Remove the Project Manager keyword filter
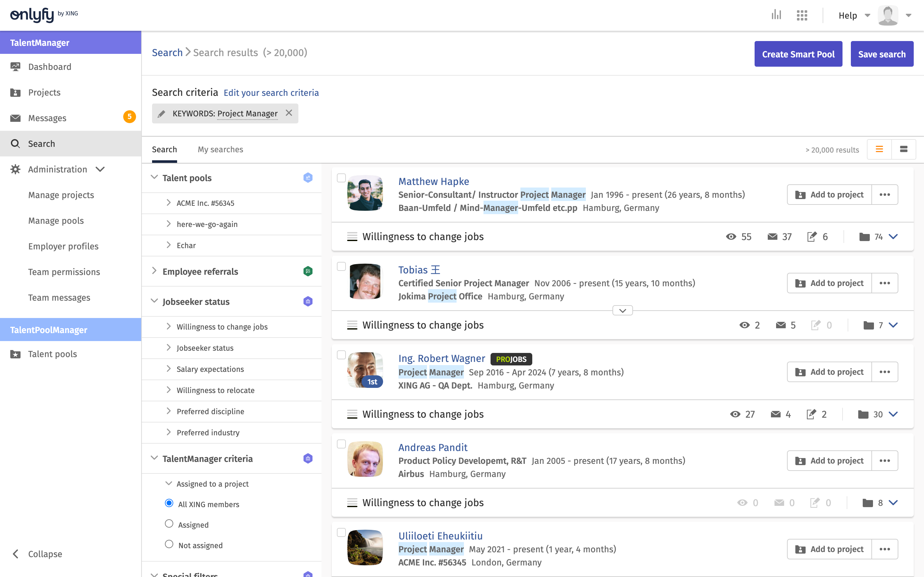 coord(289,113)
